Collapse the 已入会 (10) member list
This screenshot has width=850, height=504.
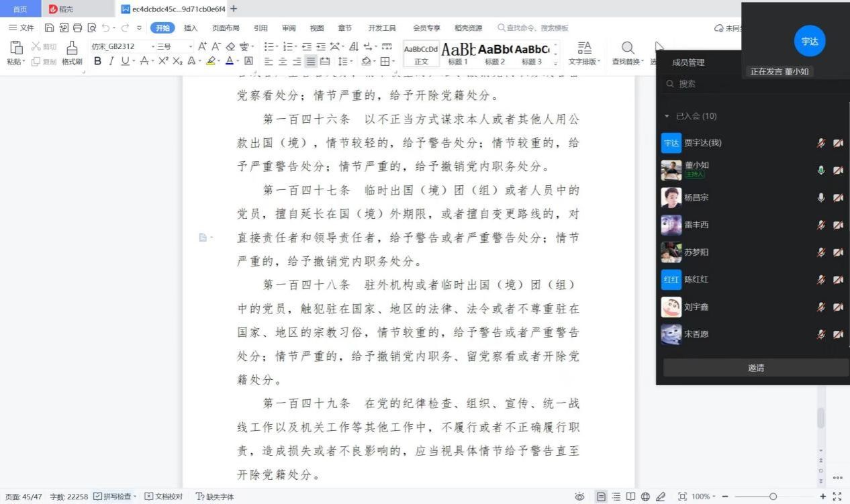click(x=667, y=116)
